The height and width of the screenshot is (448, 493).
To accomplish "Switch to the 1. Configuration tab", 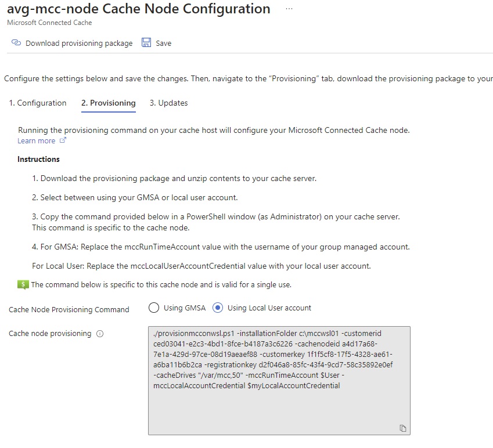I will coord(37,103).
